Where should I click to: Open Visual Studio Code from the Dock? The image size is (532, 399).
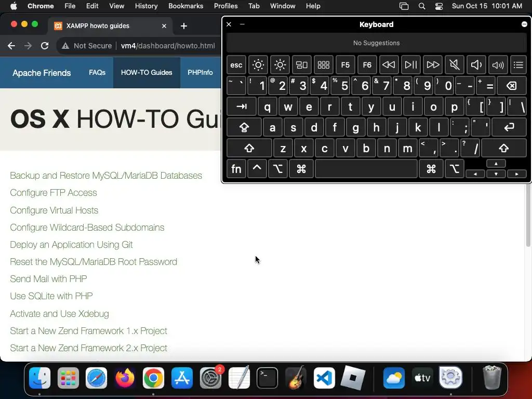point(324,378)
